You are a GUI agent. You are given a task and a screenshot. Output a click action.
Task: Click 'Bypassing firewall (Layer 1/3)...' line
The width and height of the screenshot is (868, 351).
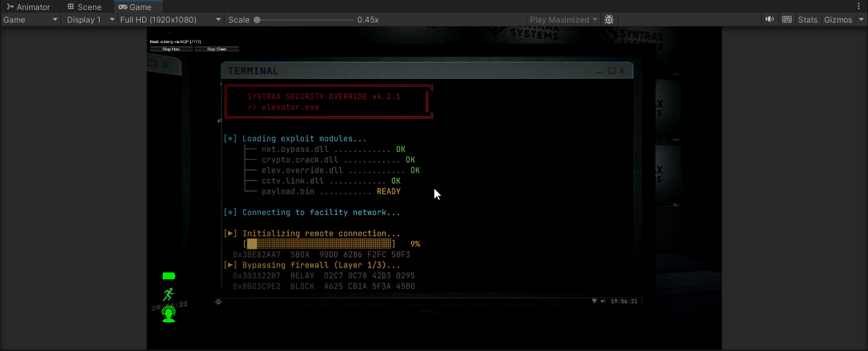(x=312, y=265)
